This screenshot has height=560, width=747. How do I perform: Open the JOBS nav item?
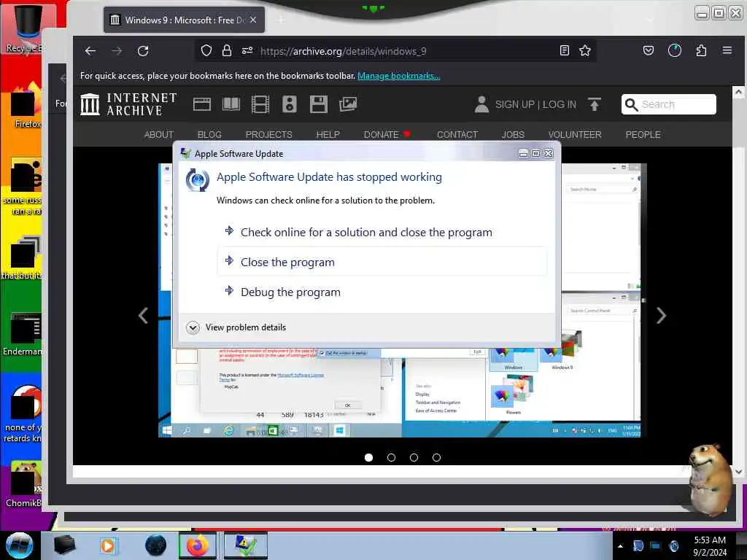[513, 135]
